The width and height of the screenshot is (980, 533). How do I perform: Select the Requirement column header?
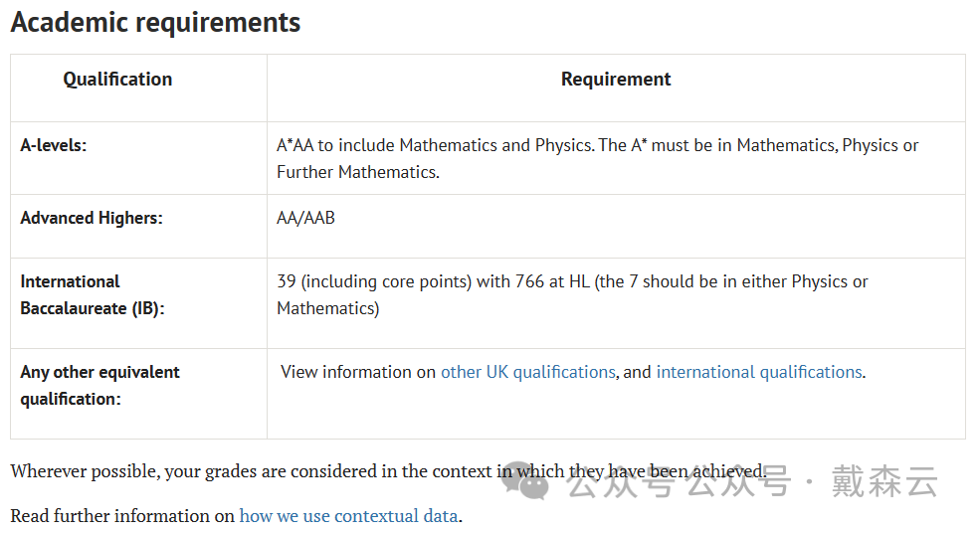[x=616, y=80]
